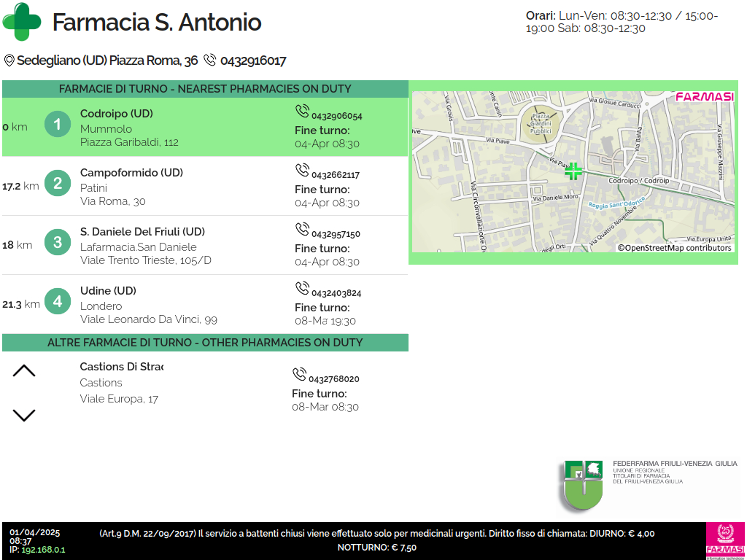Click the location pin icon beside the address
The width and height of the screenshot is (747, 560).
[9, 61]
